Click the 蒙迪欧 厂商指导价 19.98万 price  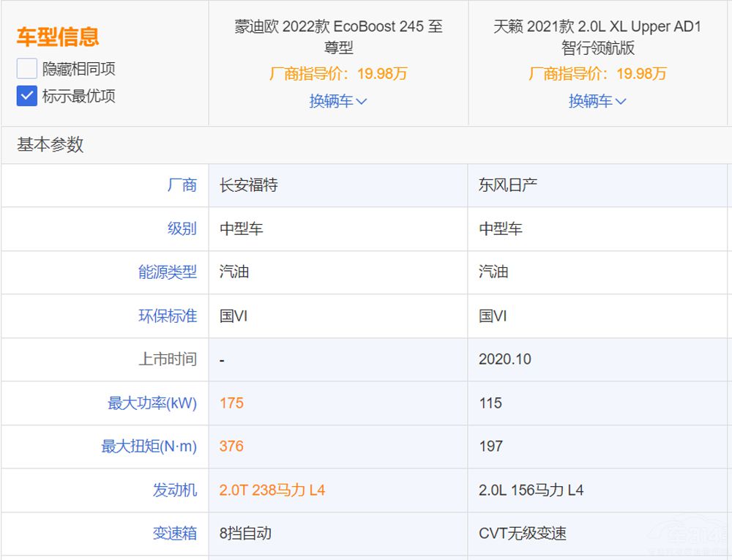[338, 74]
